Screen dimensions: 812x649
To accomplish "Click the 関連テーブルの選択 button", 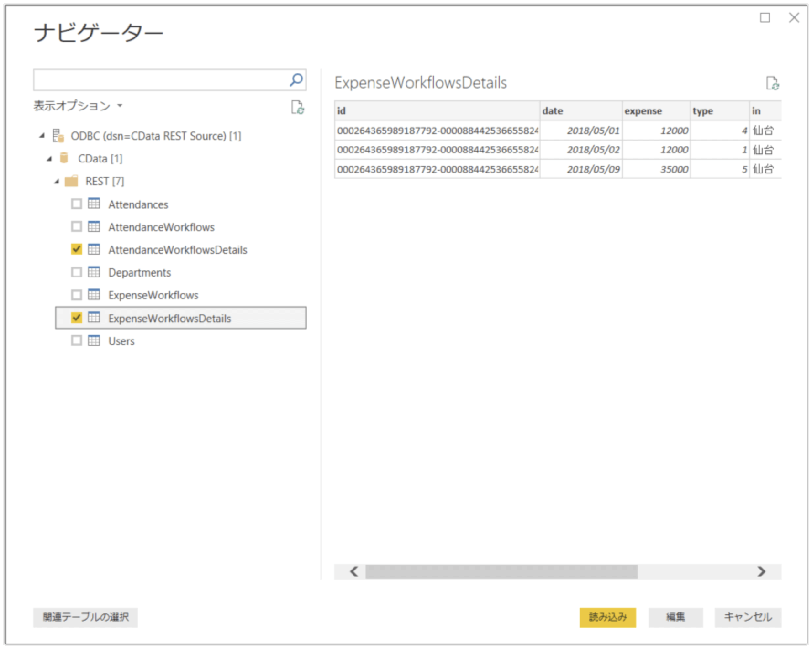I will (85, 618).
